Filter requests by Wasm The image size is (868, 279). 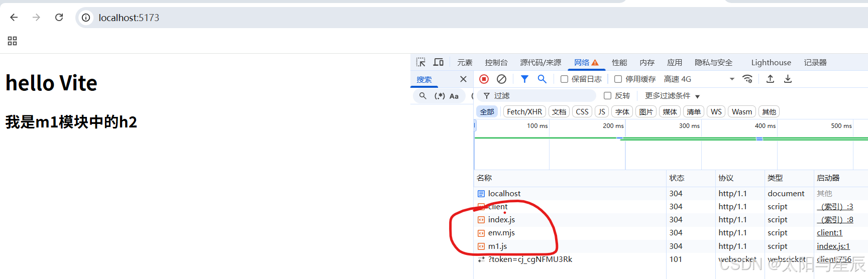coord(742,112)
